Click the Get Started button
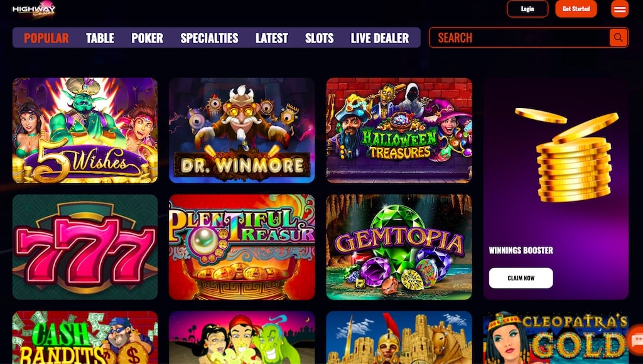 (576, 9)
